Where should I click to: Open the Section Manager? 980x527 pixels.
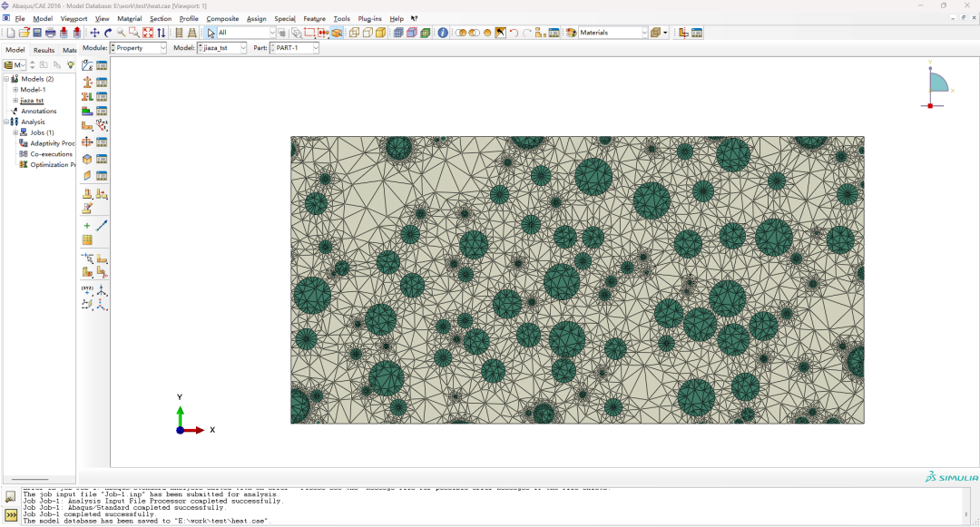click(x=102, y=82)
